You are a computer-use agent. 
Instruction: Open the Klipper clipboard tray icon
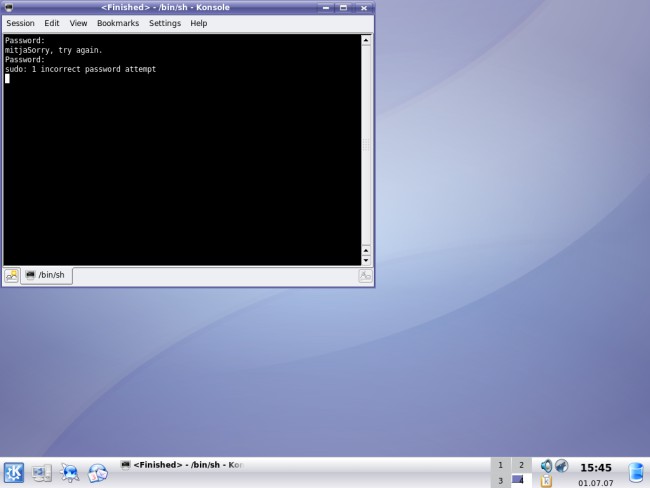[x=546, y=481]
